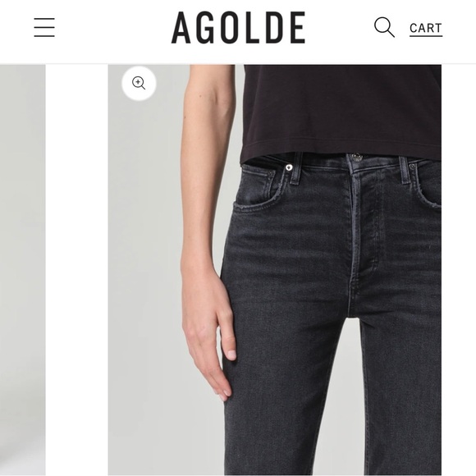
Task: Open the search magnifier icon
Action: pyautogui.click(x=384, y=27)
